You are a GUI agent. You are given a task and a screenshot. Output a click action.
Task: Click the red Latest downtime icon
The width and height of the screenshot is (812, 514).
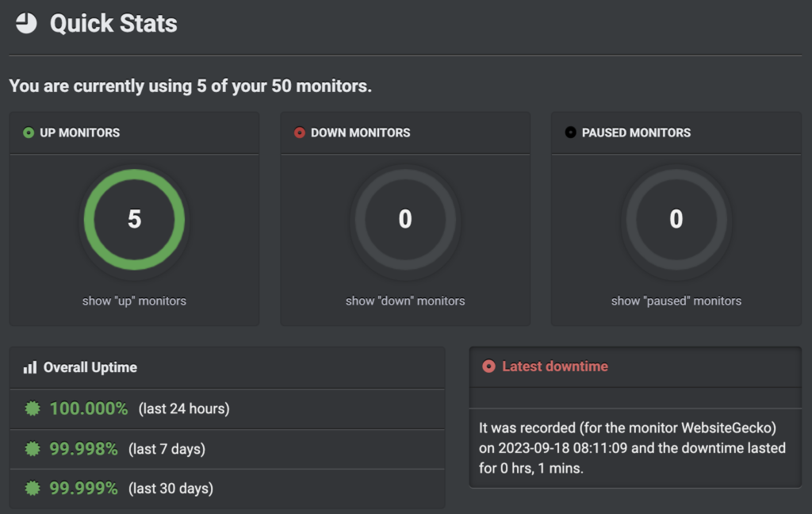click(488, 366)
